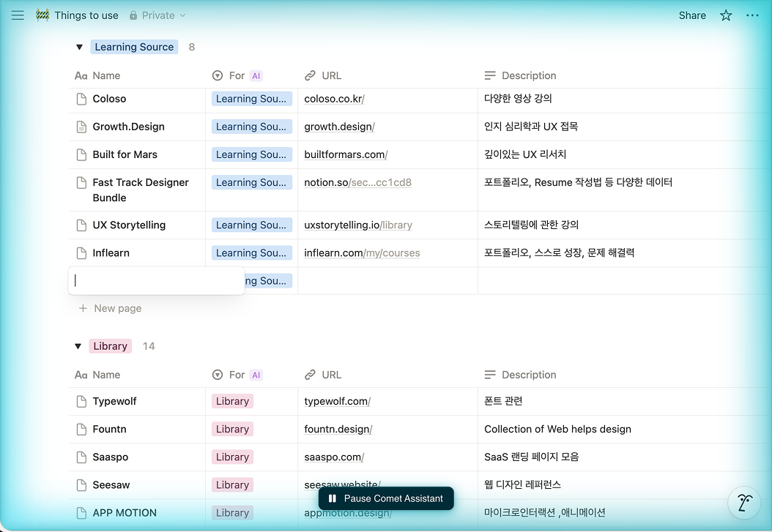Open the APP MOTION page name
Image resolution: width=772 pixels, height=532 pixels.
(125, 513)
